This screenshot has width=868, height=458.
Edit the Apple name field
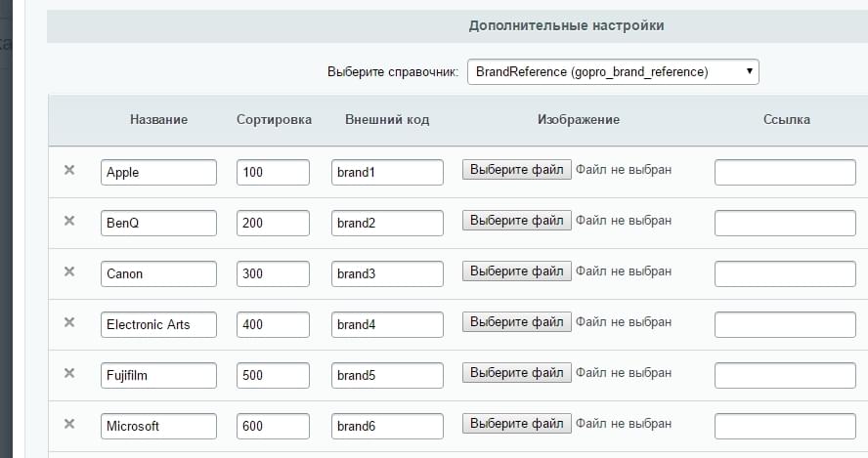(x=158, y=173)
